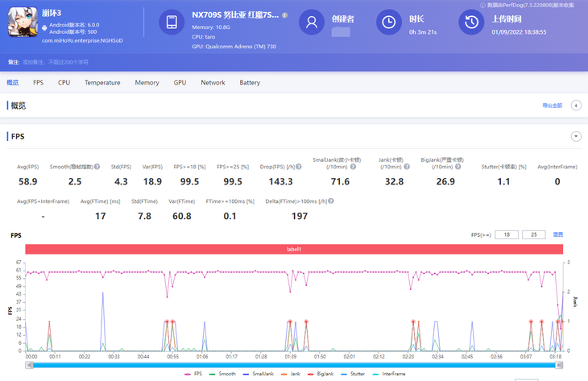Open help icon beside Jank(/10min)

407,167
